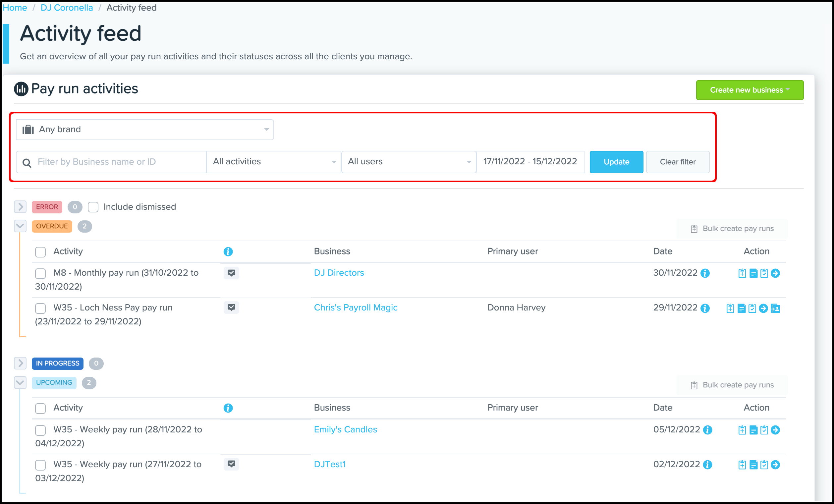This screenshot has width=834, height=504.
Task: Collapse the UPCOMING section chevron
Action: [x=20, y=383]
